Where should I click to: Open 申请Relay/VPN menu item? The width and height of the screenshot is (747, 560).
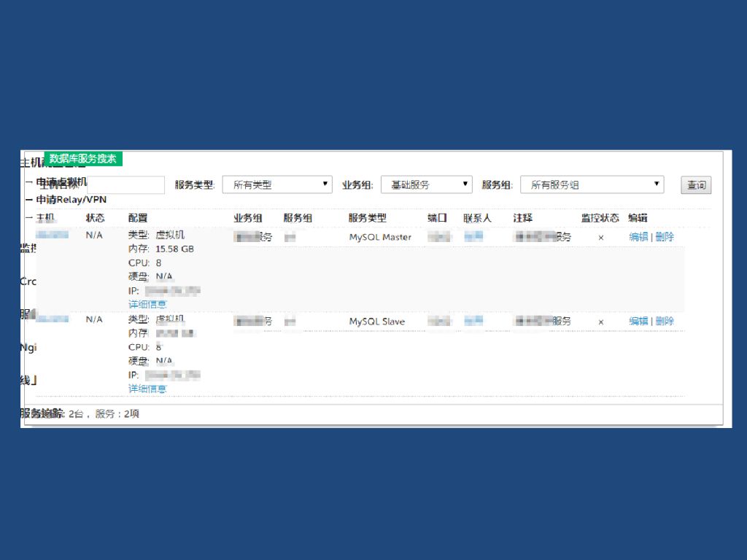tap(71, 200)
